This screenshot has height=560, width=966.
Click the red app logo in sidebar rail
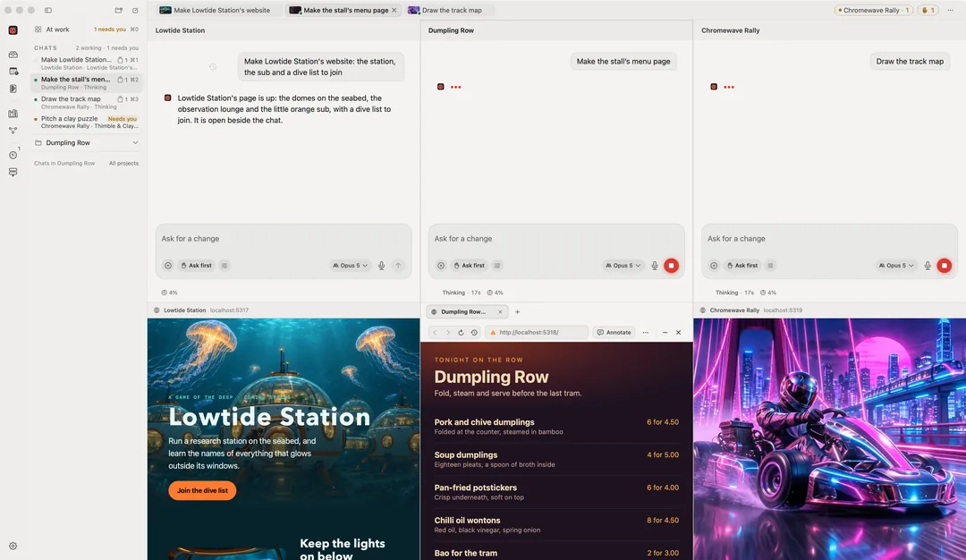13,30
